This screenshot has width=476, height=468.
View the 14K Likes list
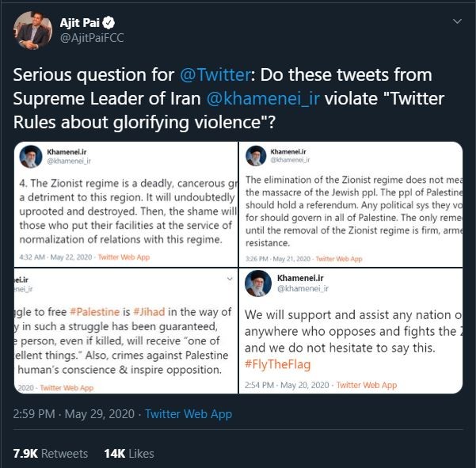(x=129, y=453)
